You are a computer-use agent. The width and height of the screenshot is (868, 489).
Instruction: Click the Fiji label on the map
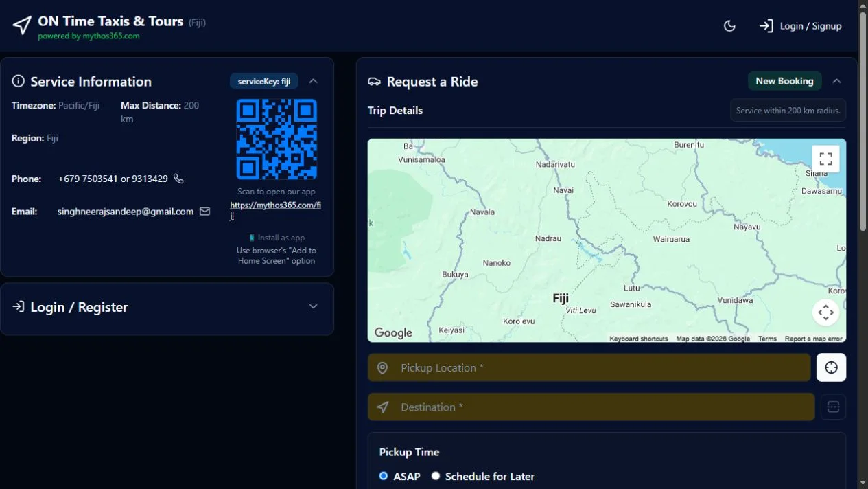pyautogui.click(x=561, y=298)
